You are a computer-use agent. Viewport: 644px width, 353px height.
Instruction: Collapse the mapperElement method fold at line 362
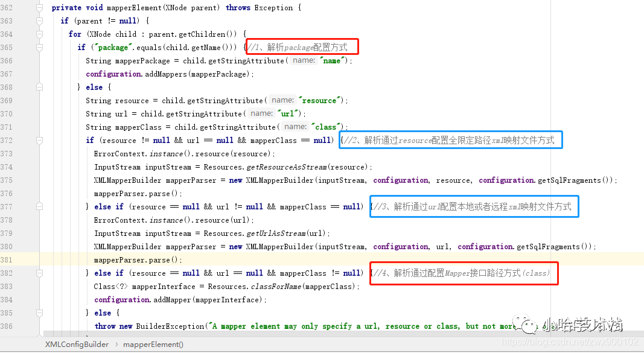(39, 8)
